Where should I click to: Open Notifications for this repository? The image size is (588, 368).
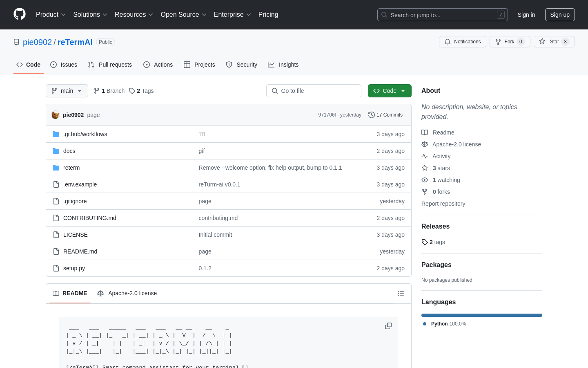(x=463, y=42)
